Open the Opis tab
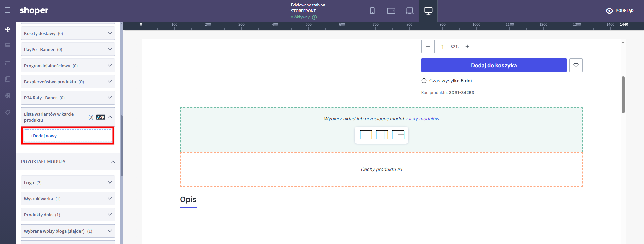The image size is (644, 244). point(188,200)
